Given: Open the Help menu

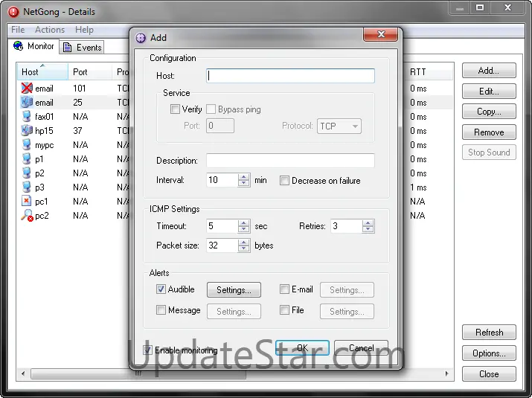Looking at the screenshot, I should coord(84,30).
